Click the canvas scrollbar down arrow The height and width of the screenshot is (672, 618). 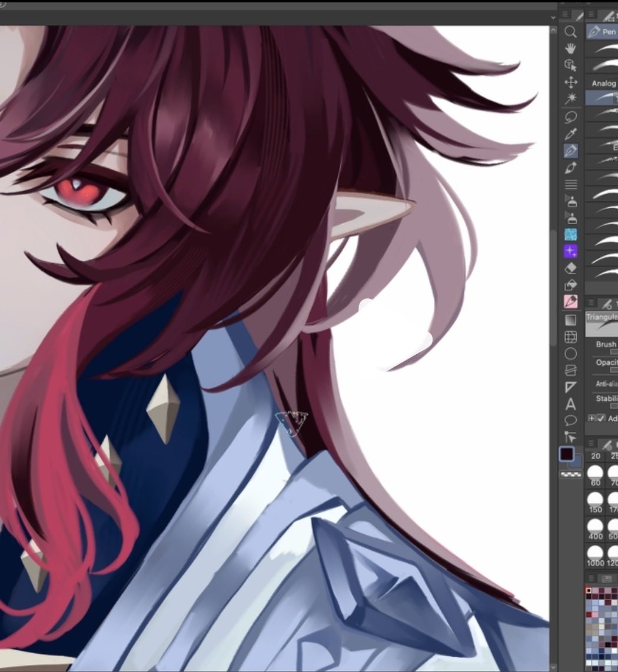[553, 667]
